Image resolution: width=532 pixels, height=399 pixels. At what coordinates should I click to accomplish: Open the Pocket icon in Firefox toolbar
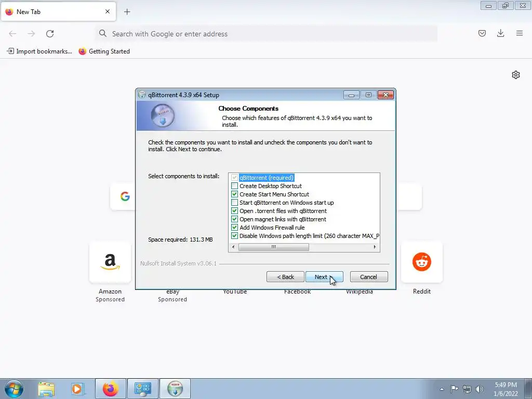[x=482, y=33]
